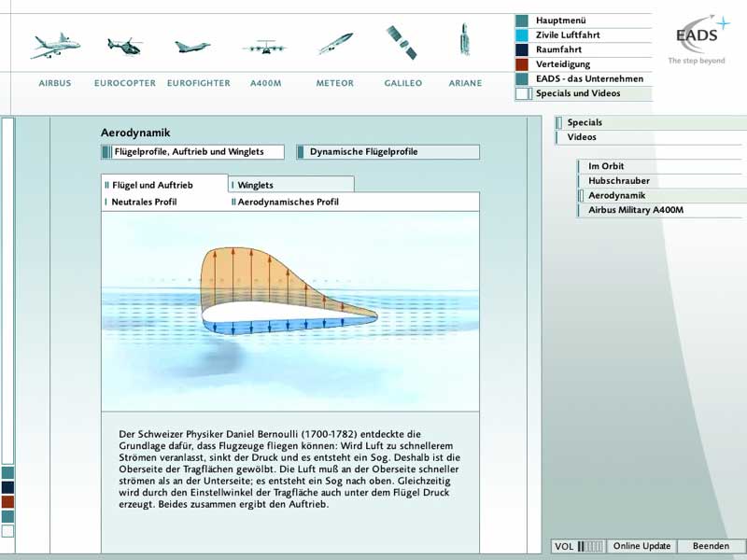The width and height of the screenshot is (747, 560).
Task: Click the Aerodynamik heading
Action: click(x=135, y=133)
